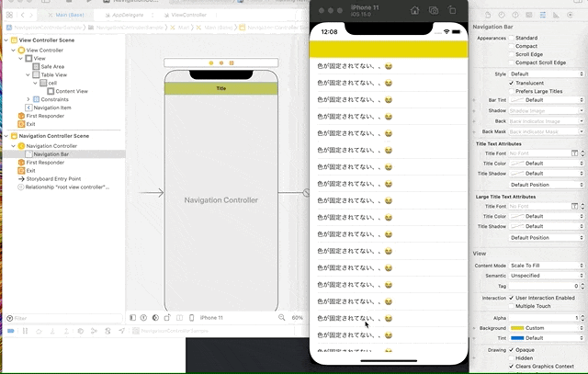Click the Tint blue color swatch

coord(517,338)
